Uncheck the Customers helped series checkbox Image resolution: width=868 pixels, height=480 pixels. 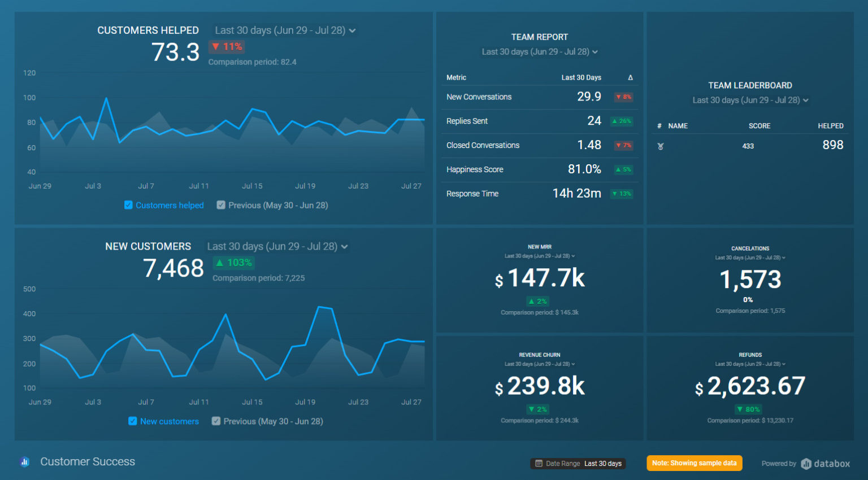(128, 205)
